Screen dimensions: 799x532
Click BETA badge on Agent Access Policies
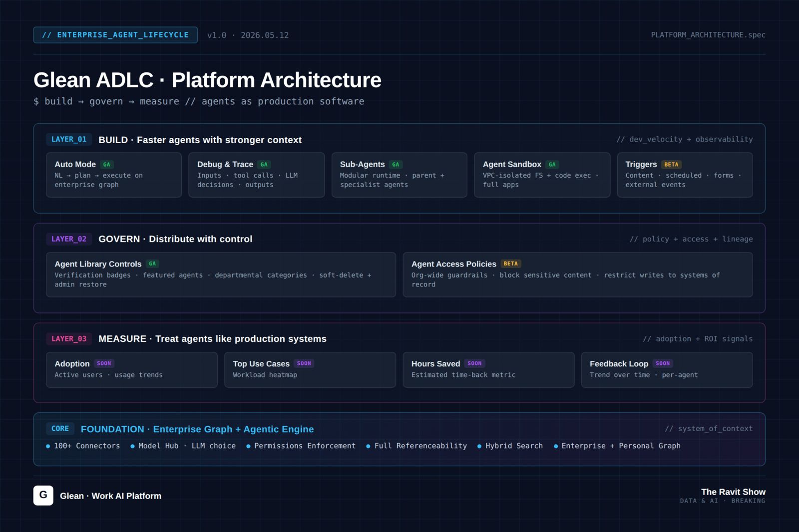pyautogui.click(x=511, y=264)
